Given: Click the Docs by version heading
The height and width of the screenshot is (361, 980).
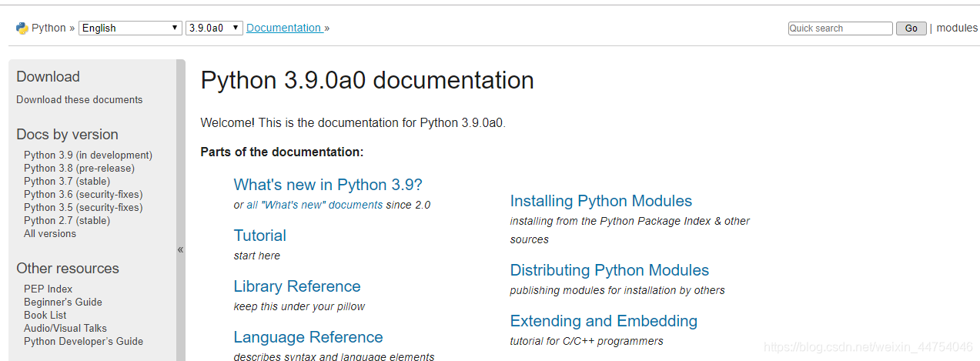Looking at the screenshot, I should [x=67, y=135].
